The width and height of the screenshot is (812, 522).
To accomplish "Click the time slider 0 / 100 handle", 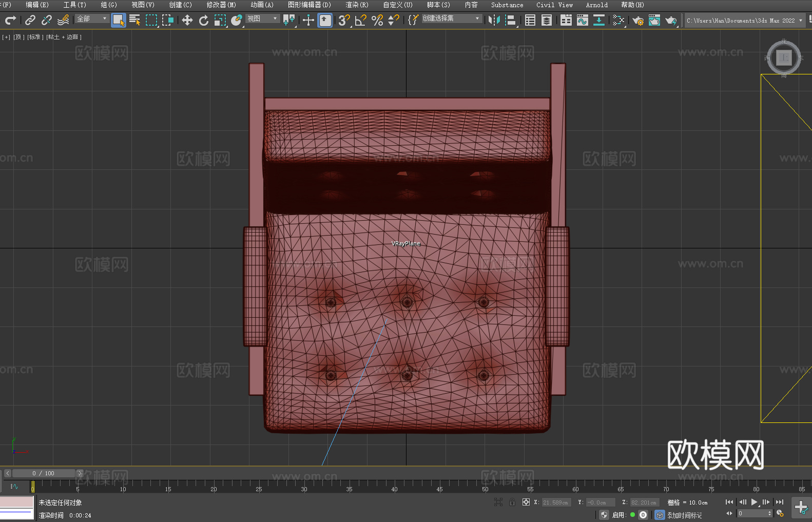I will tap(44, 473).
